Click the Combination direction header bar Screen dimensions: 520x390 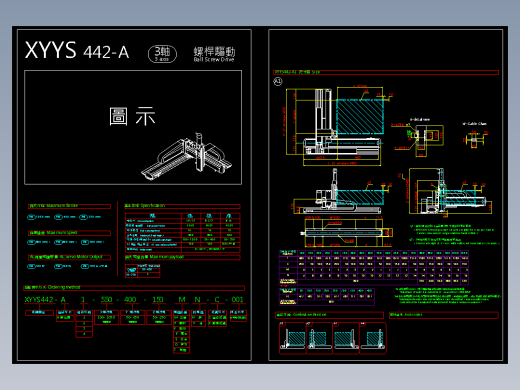tap(329, 315)
